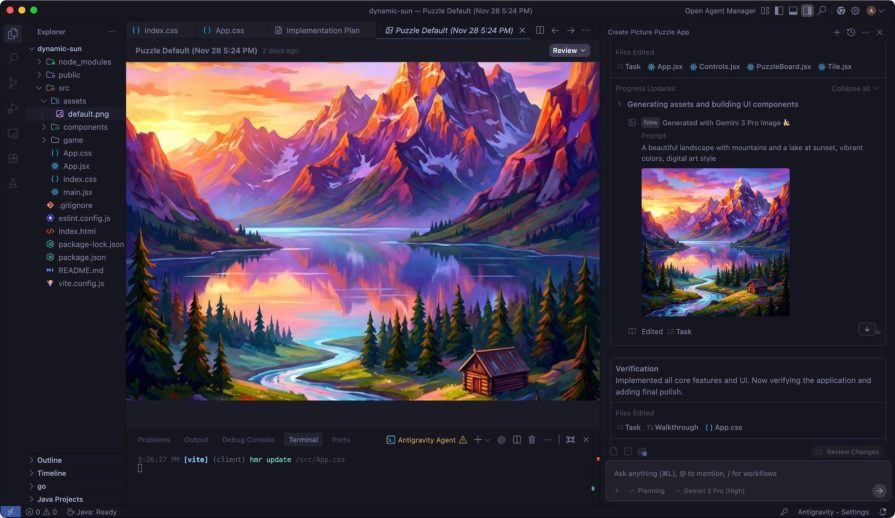895x518 pixels.
Task: Switch to the Problems panel tab
Action: pos(154,439)
